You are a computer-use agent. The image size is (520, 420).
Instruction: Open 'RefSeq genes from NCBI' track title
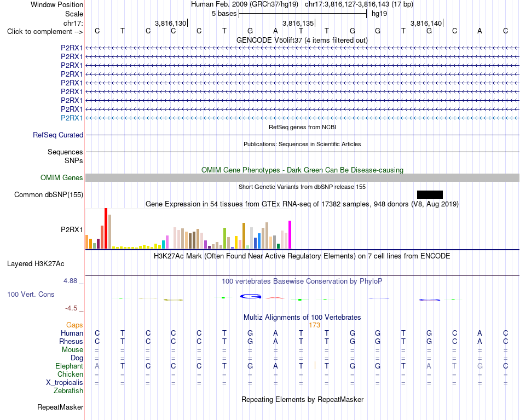(302, 127)
